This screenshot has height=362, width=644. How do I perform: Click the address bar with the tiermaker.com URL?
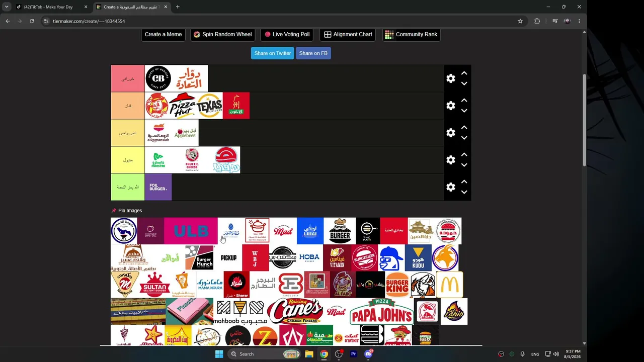coord(282,21)
